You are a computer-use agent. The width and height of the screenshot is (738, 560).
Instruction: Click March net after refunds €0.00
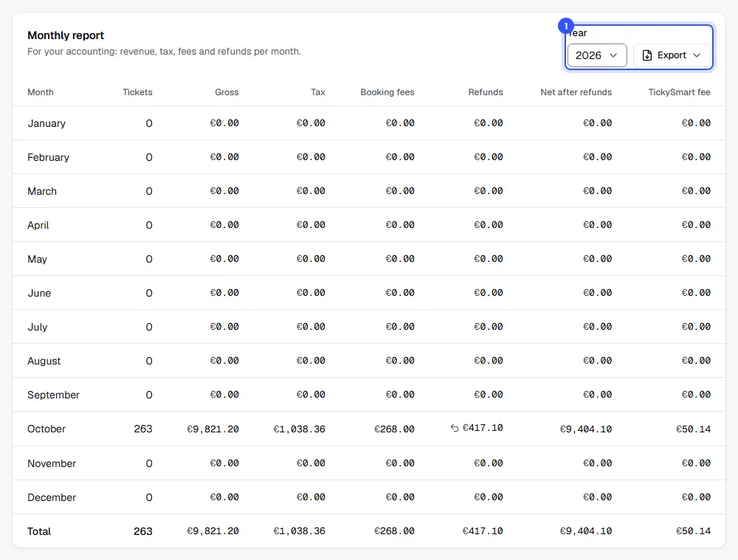597,191
